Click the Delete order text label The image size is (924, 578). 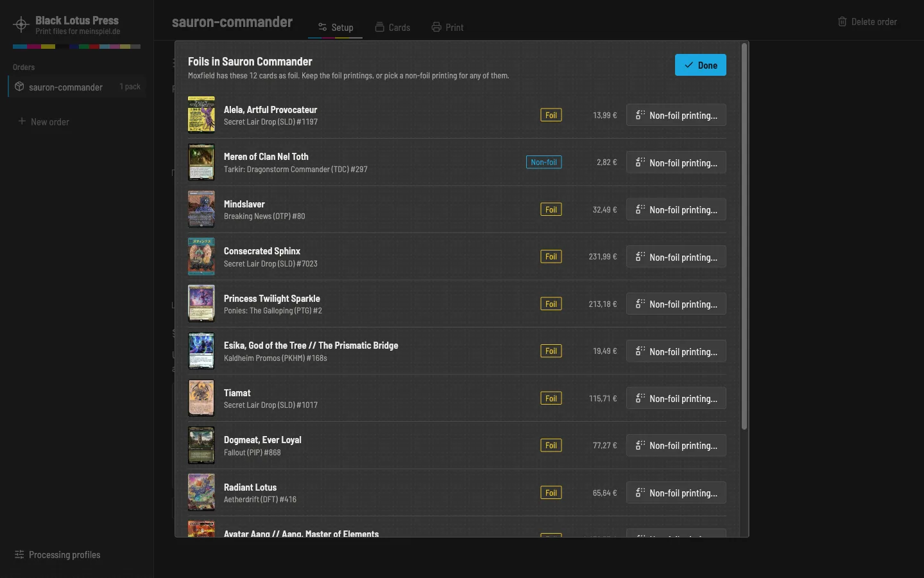pyautogui.click(x=874, y=22)
